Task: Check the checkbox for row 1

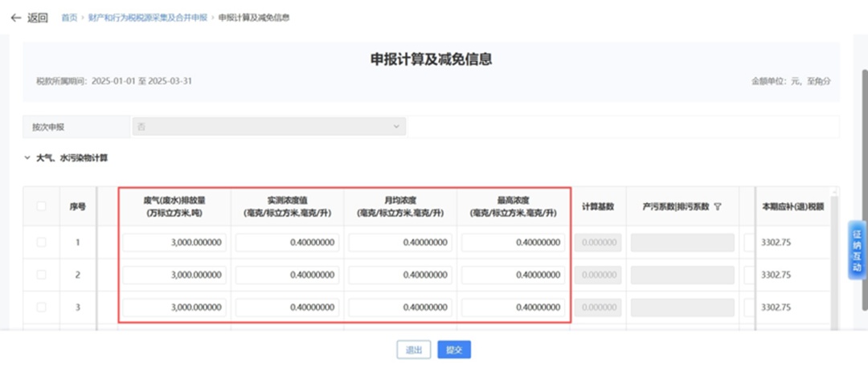Action: pos(41,242)
